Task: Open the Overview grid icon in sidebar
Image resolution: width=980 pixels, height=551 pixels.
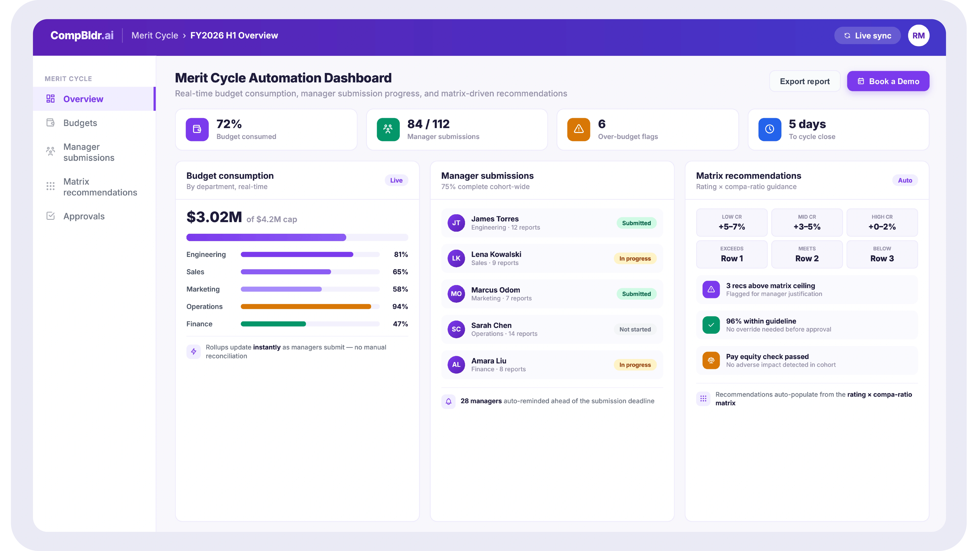Action: [51, 99]
